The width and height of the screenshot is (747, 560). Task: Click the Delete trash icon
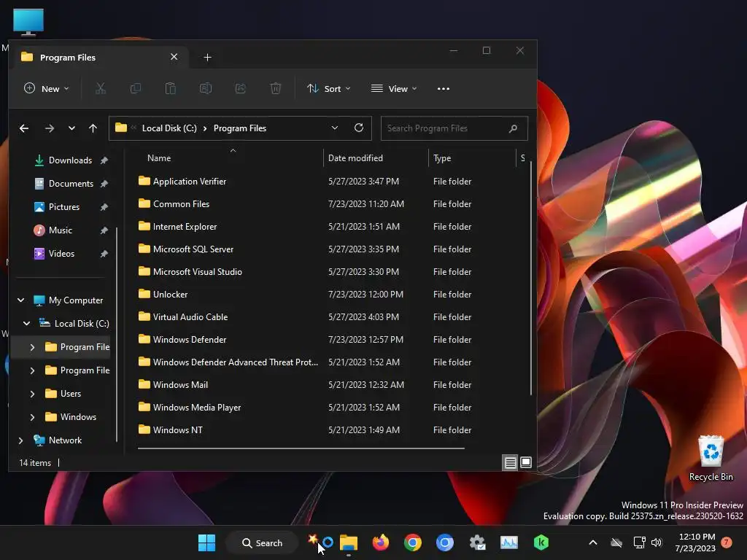tap(275, 88)
